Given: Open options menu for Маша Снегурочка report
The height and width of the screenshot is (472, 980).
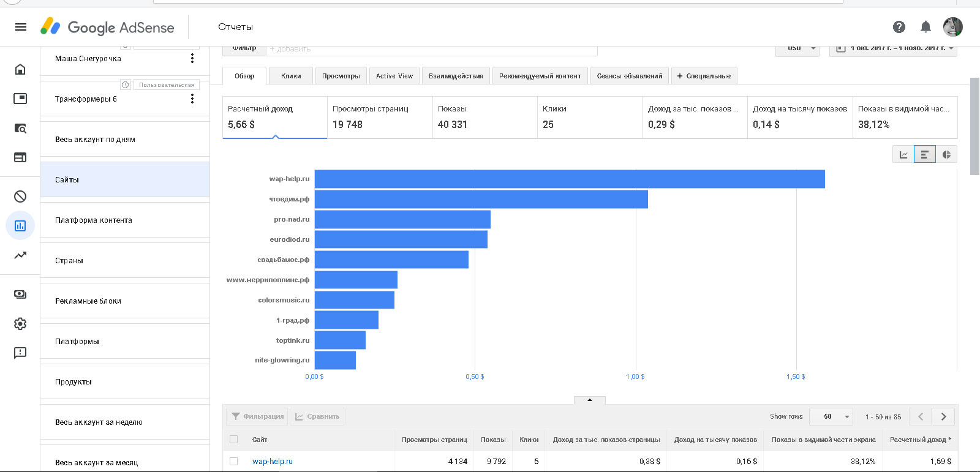Looking at the screenshot, I should coord(192,58).
